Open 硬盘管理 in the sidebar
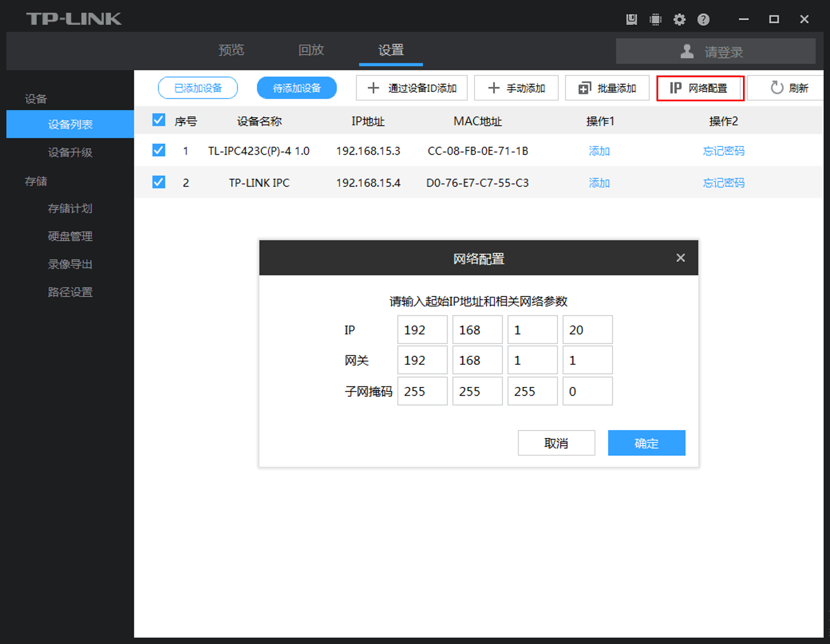 coord(70,236)
